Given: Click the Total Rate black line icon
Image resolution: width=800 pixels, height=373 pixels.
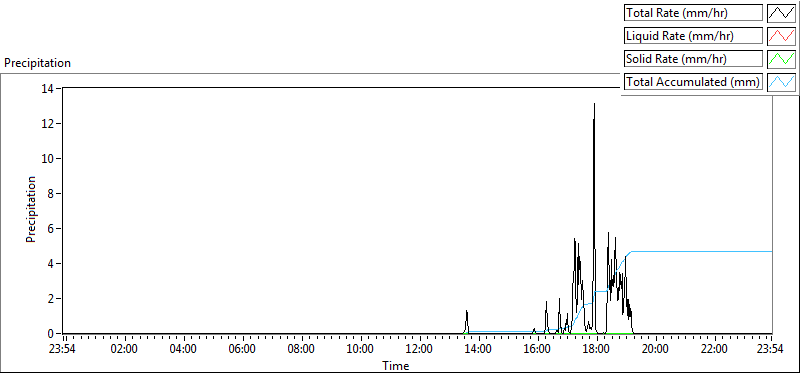Looking at the screenshot, I should click(781, 13).
